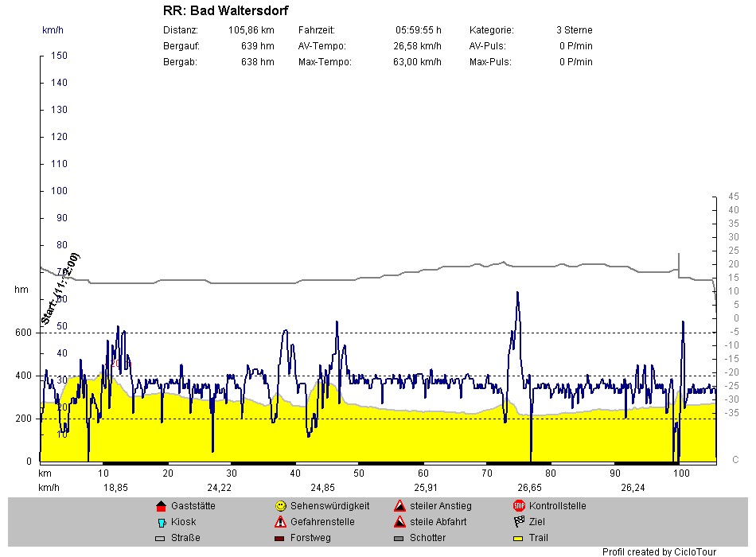Click the steile Abfahrt triangle icon
This screenshot has height=557, width=756.
click(399, 522)
